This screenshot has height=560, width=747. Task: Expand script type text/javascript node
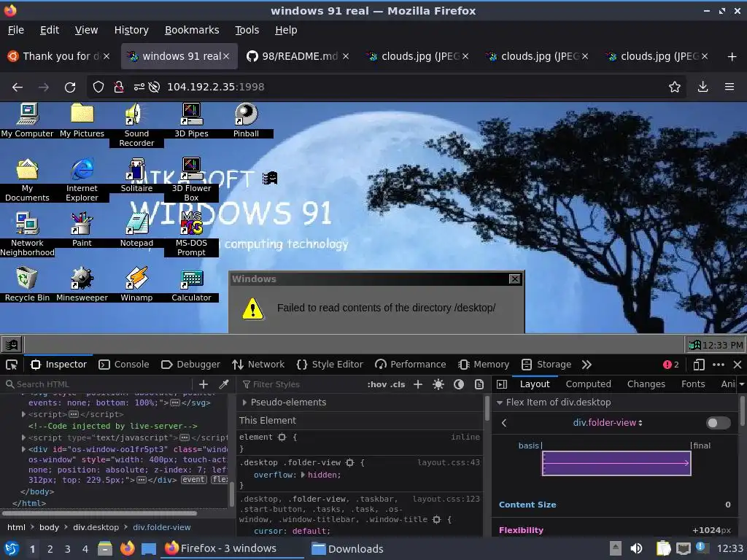tap(23, 437)
